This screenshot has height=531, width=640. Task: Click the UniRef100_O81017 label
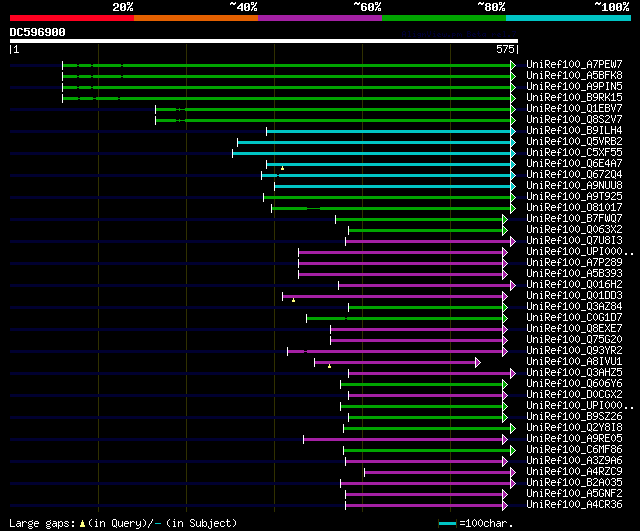(574, 208)
